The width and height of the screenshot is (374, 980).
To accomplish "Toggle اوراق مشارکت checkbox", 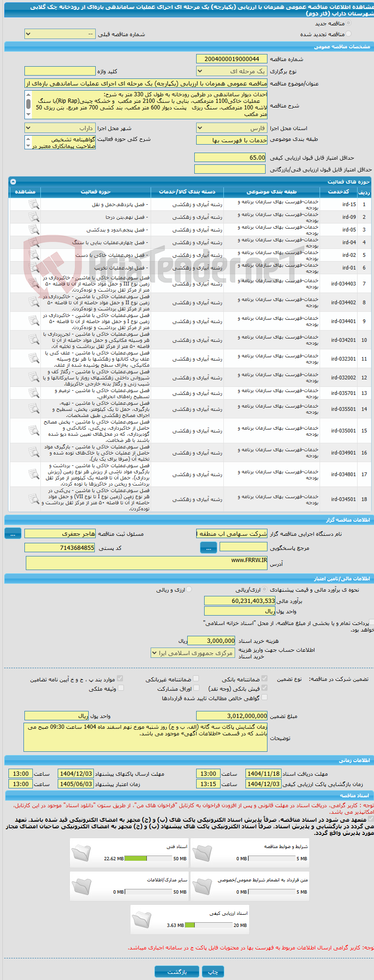I will coord(196,688).
